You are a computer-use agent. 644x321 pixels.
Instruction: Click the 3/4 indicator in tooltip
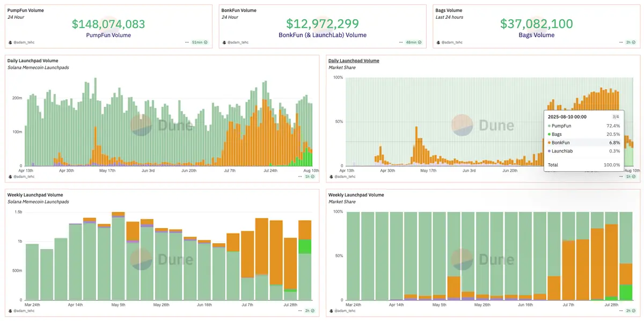point(616,116)
